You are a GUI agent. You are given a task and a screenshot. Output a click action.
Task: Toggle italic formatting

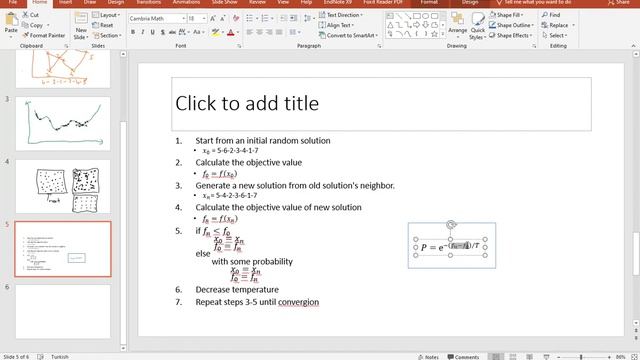142,32
